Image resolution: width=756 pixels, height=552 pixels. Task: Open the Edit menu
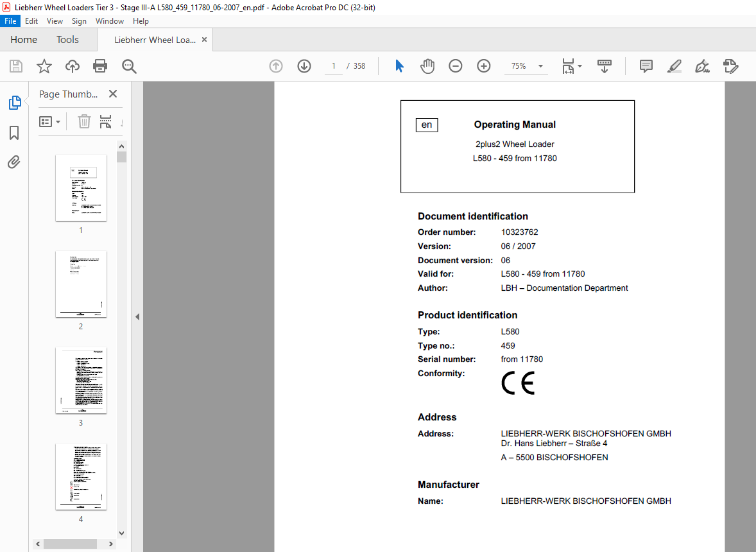click(31, 21)
